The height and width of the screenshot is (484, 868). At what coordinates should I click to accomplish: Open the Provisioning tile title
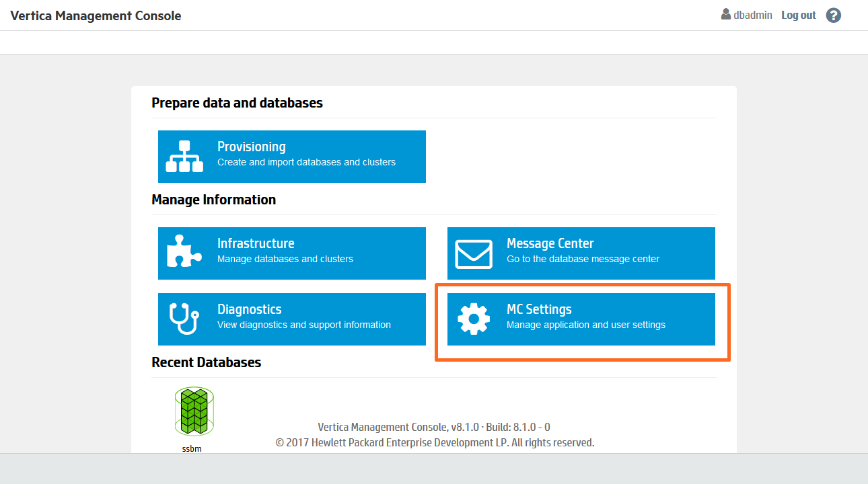(x=251, y=147)
